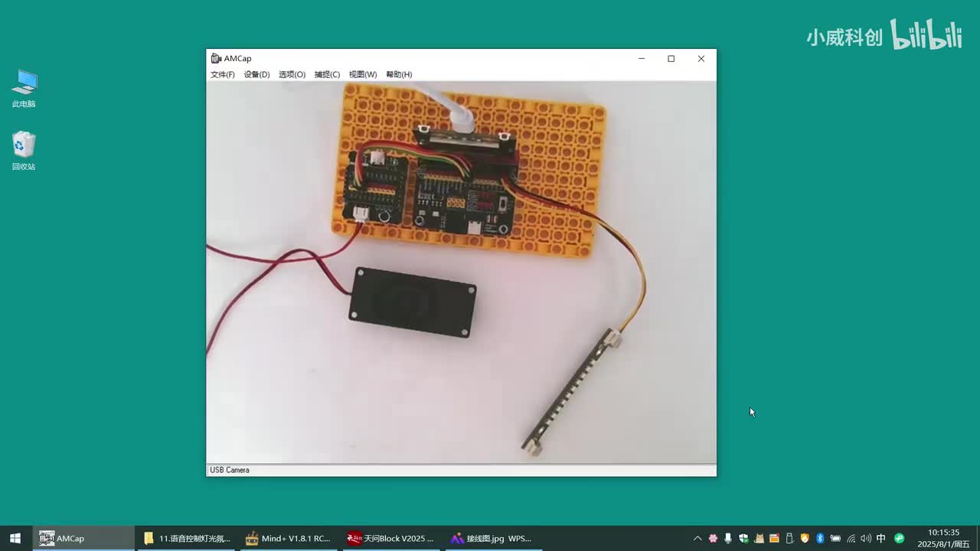
Task: Open the 帮助(H) menu in AMCap
Action: coord(399,74)
